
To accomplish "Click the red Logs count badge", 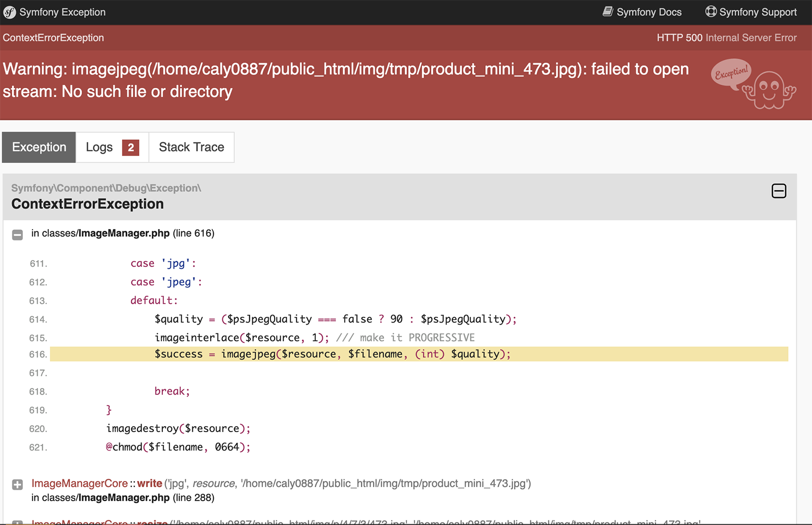I will coord(130,148).
